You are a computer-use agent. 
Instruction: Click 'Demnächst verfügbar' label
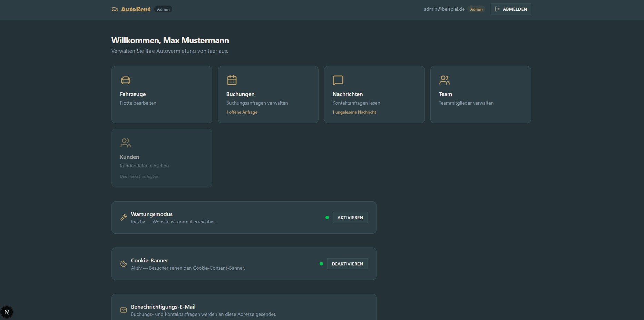tap(139, 176)
